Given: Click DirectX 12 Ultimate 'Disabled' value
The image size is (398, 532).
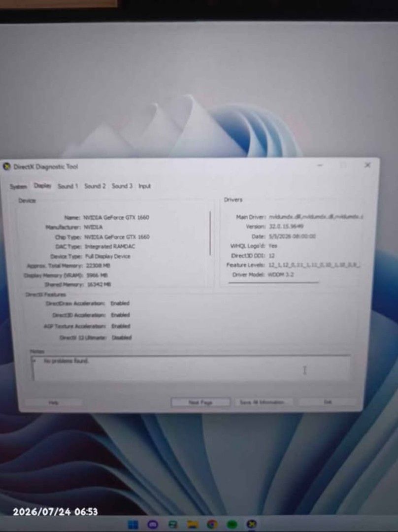Looking at the screenshot, I should 122,337.
